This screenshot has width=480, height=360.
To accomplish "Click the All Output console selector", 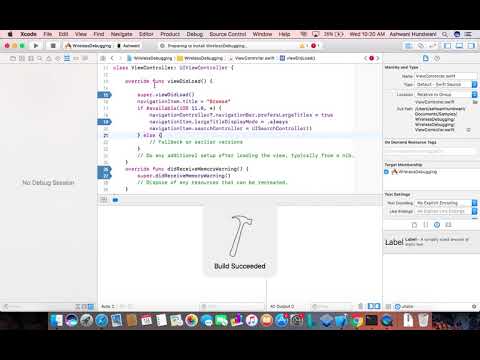I will (282, 306).
